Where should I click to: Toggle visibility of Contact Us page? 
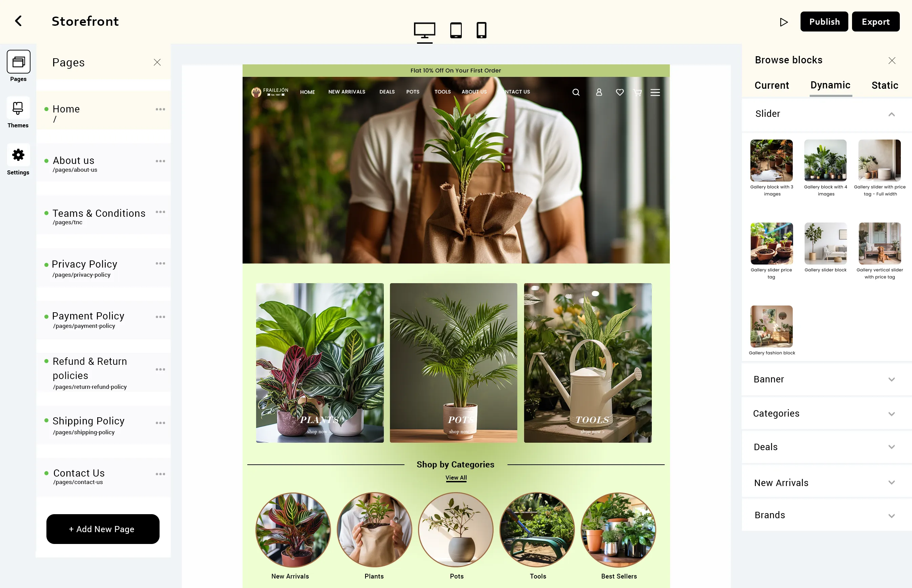[x=47, y=473]
